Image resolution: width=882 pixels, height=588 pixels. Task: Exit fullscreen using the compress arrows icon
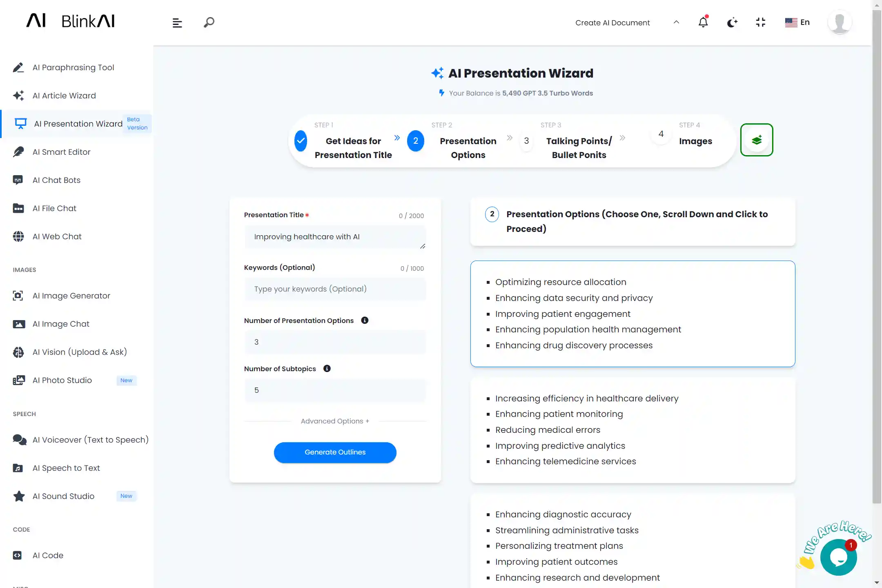760,22
